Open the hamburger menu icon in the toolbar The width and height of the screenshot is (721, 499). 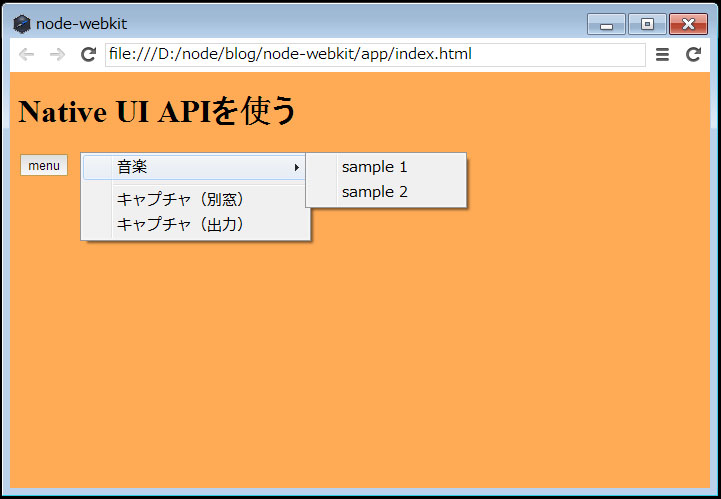(x=662, y=55)
